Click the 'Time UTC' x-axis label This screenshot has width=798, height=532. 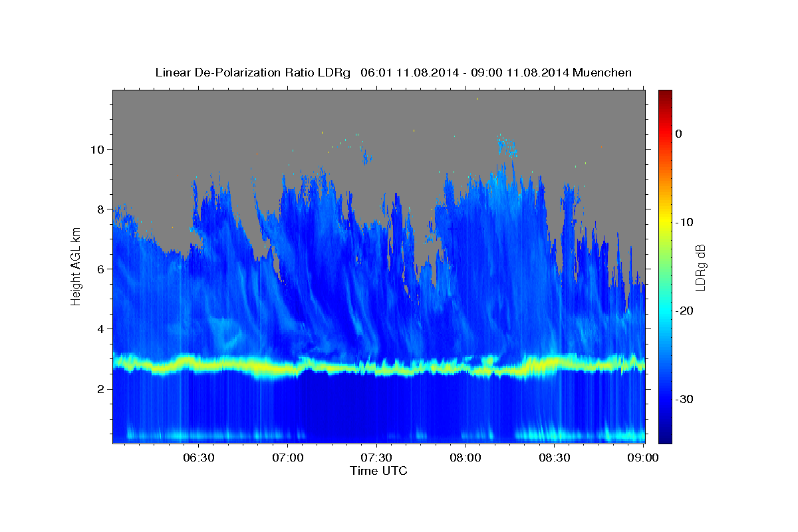point(378,471)
